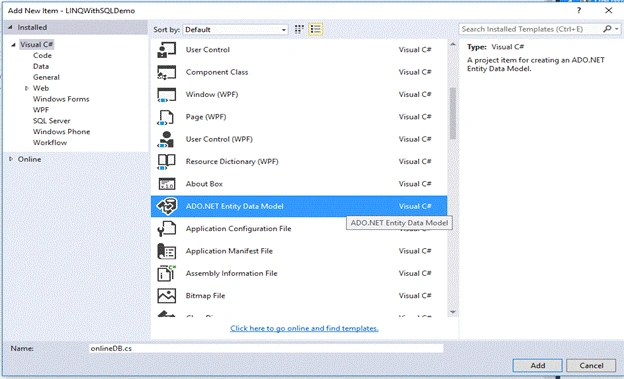The width and height of the screenshot is (624, 379).
Task: Close the Add New Item dialog
Action: (x=608, y=11)
